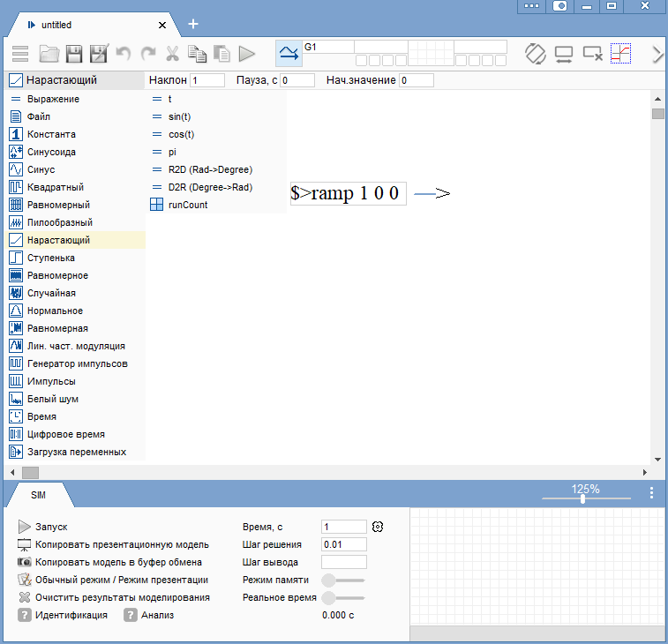Click the Запуск run button
The width and height of the screenshot is (668, 644).
(43, 527)
